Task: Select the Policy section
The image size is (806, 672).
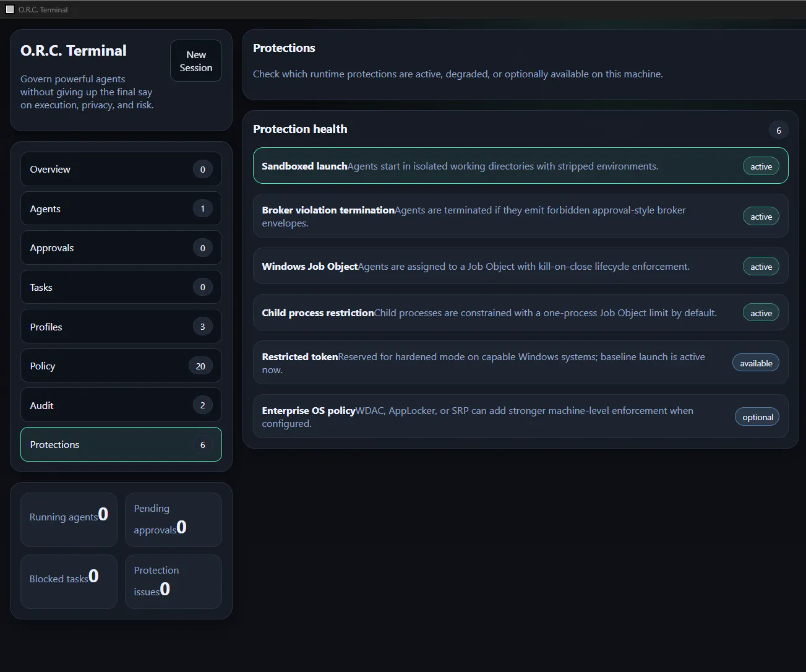Action: coord(121,366)
